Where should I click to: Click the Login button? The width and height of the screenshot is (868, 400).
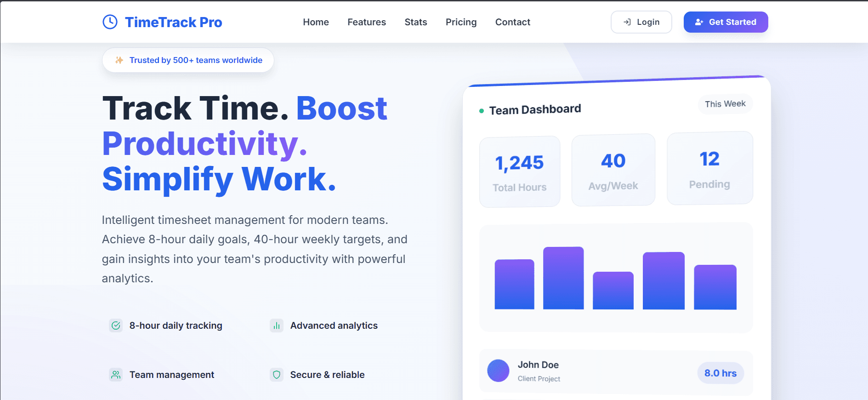[641, 22]
